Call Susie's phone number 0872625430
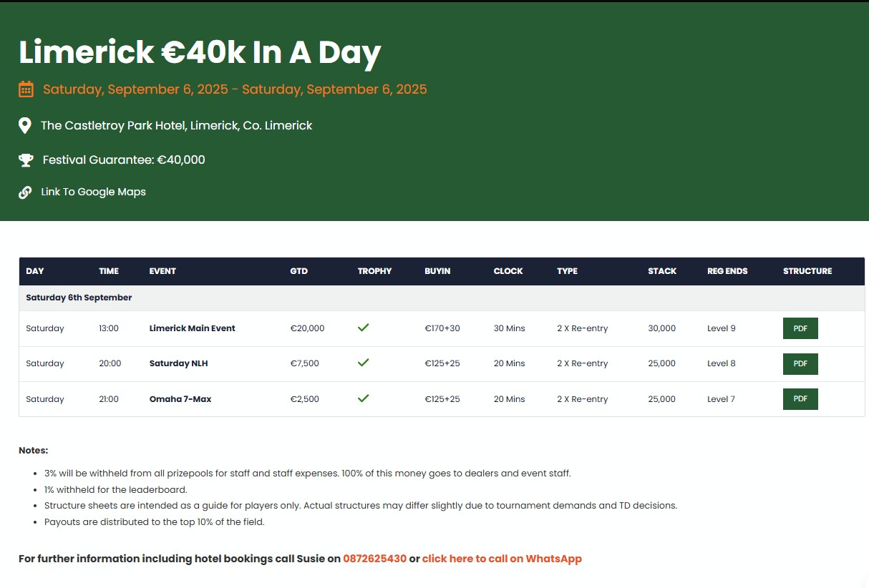Screen dimensions: 869x588 (x=374, y=559)
